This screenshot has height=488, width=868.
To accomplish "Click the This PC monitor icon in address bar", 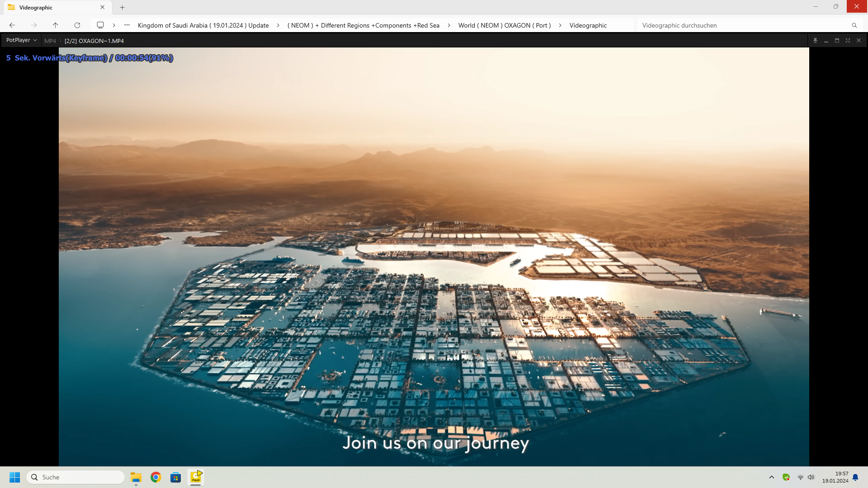I will point(100,25).
